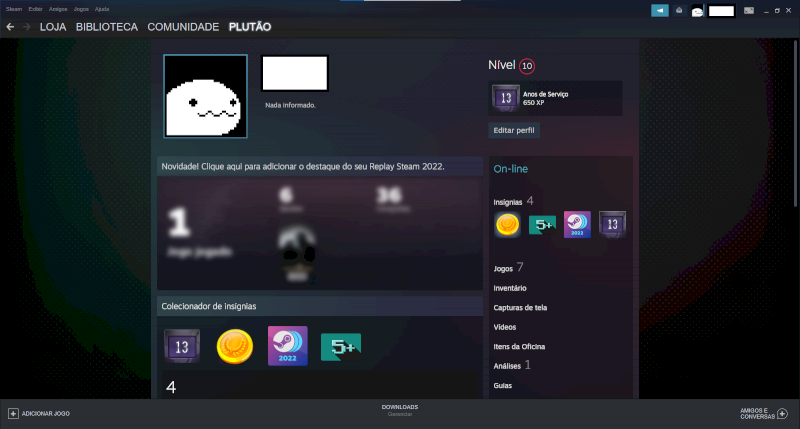Open the Inventário link
The width and height of the screenshot is (800, 429).
[510, 288]
